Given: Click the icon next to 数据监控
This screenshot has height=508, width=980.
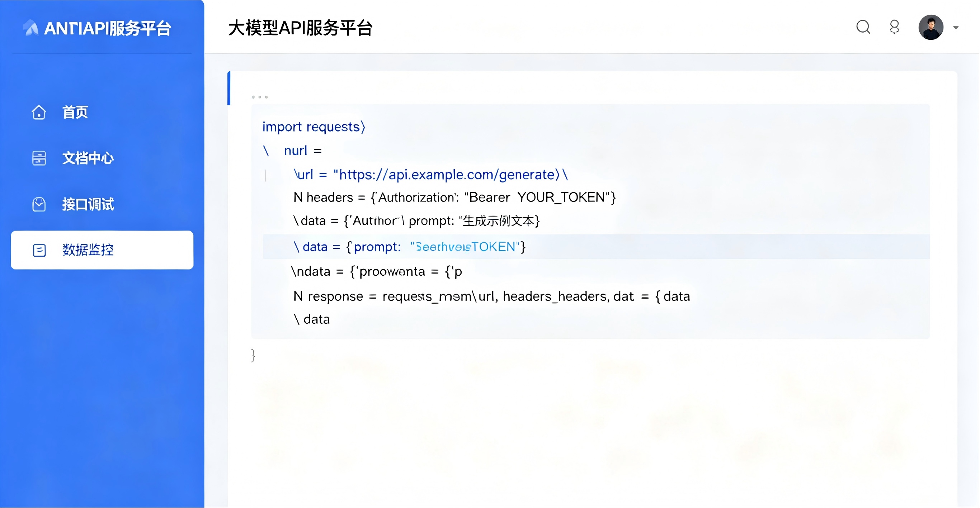Looking at the screenshot, I should (39, 250).
